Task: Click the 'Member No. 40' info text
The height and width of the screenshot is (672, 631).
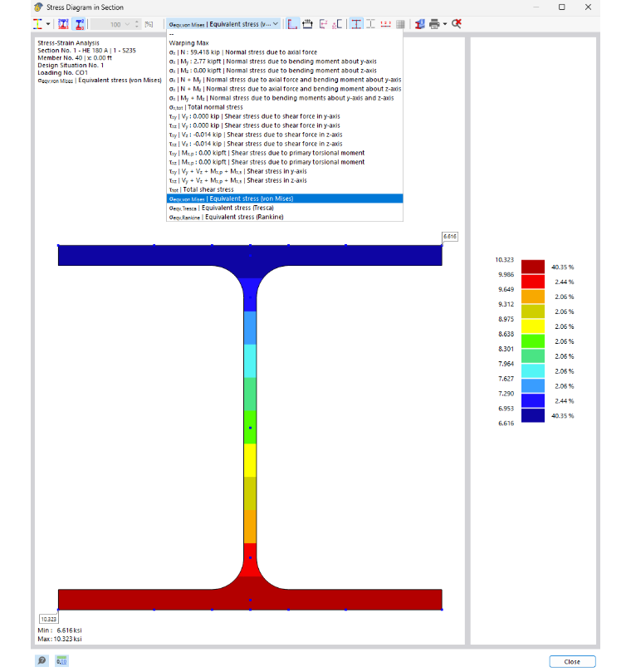Action: [75, 58]
